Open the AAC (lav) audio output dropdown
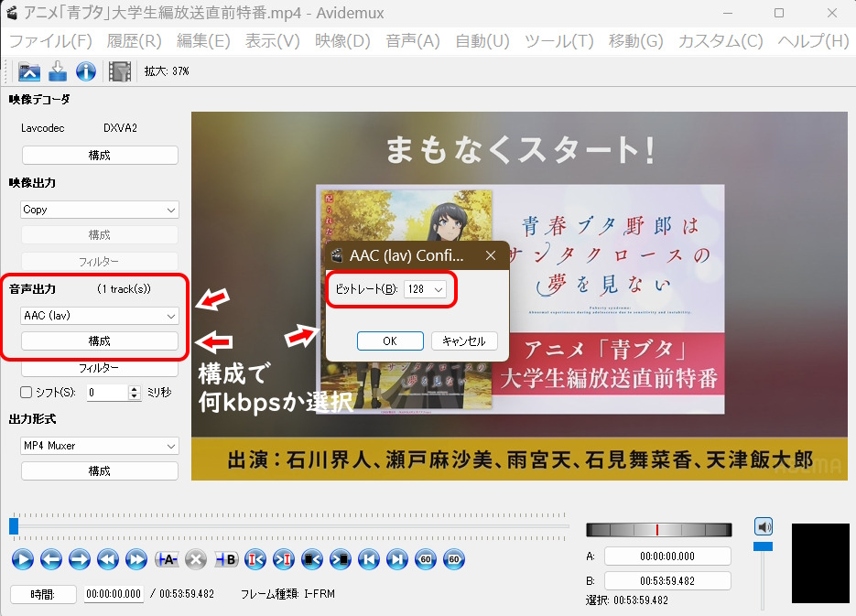The image size is (856, 616). click(100, 316)
